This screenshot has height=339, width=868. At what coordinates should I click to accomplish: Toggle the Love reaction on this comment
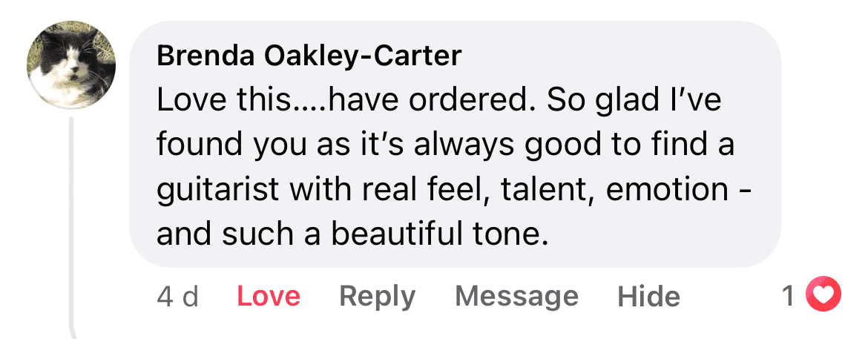point(269,297)
